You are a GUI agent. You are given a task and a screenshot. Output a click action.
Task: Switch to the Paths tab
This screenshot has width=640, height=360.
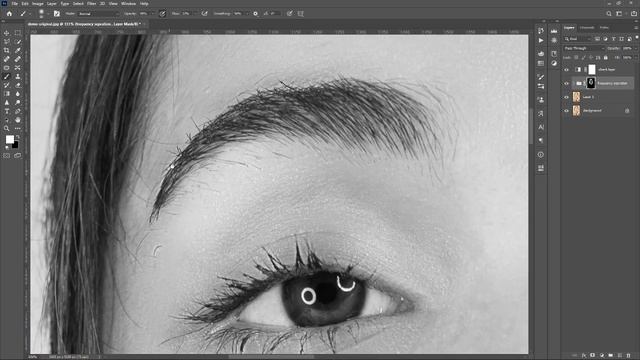pos(604,28)
